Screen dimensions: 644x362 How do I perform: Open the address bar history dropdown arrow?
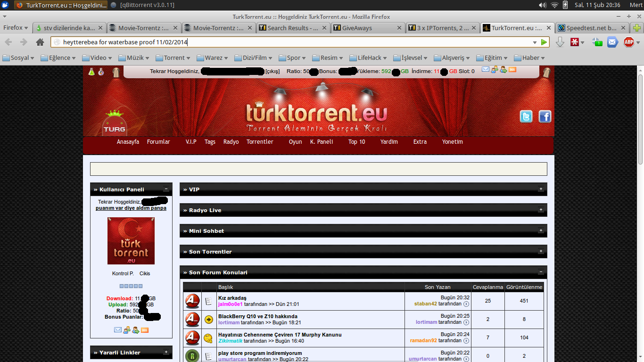tap(534, 42)
